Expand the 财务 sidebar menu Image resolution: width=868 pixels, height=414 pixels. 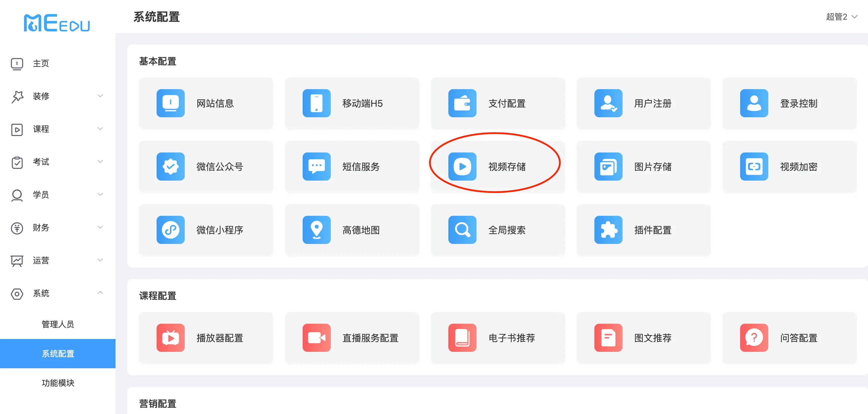point(57,228)
